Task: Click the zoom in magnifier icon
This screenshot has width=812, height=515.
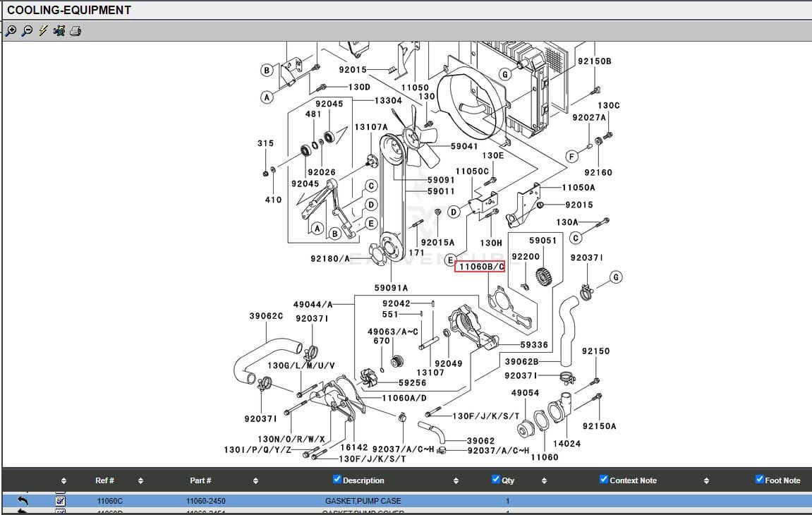Action: click(x=11, y=31)
